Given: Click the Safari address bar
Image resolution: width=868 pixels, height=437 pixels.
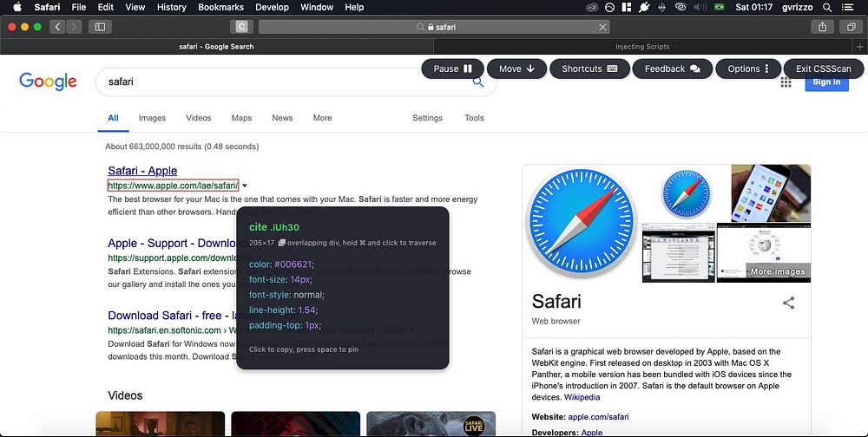Looking at the screenshot, I should coord(435,27).
